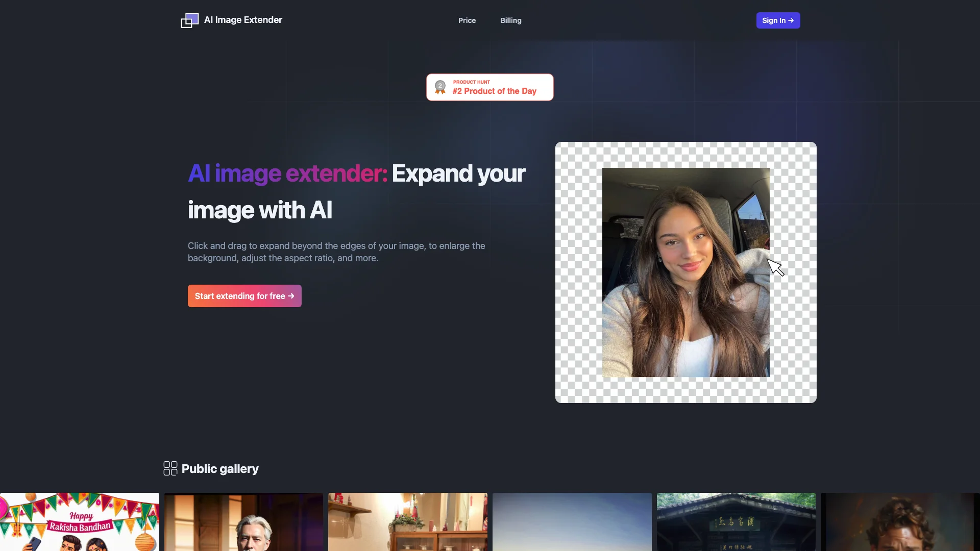The image size is (980, 551).
Task: Open the Happy Raksha Bandhan gallery thumbnail
Action: coord(80,521)
